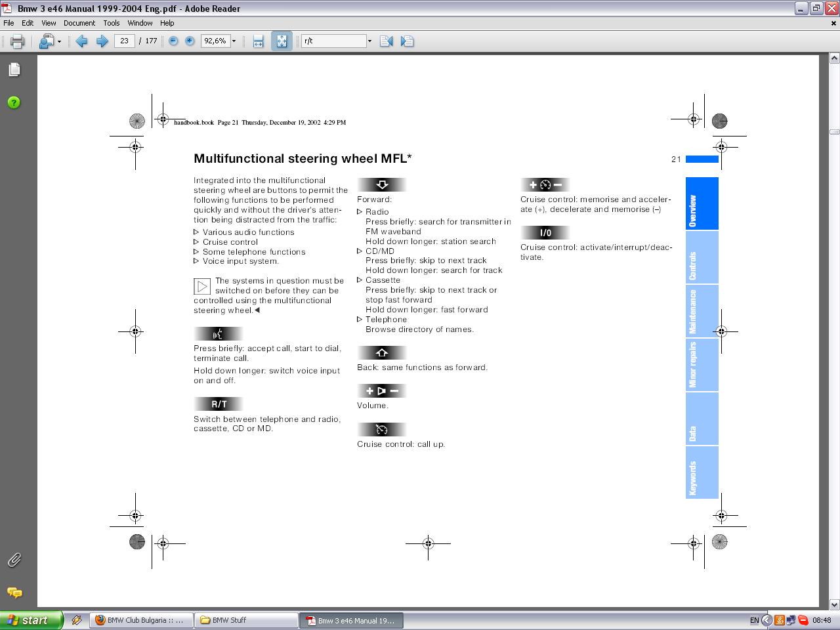Click the Adobe Reader PDF title bar icon
840x630 pixels.
pos(7,9)
